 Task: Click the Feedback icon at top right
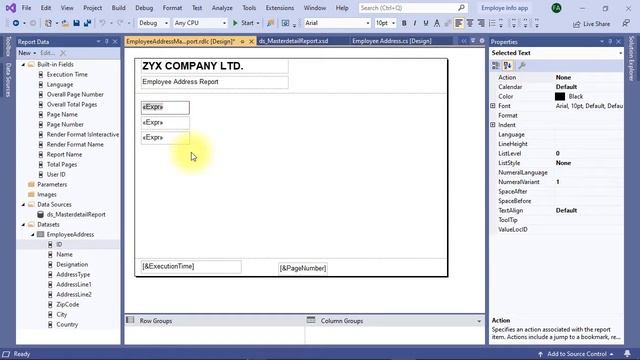point(626,23)
